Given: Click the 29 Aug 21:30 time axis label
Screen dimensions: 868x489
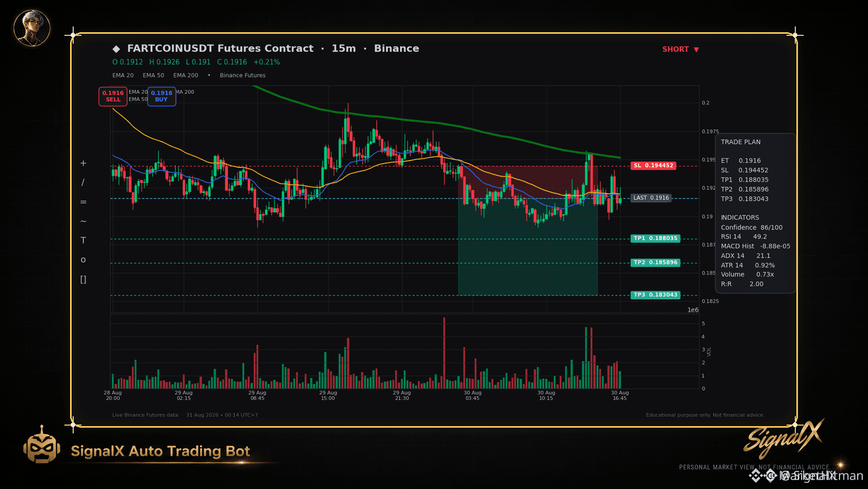Looking at the screenshot, I should point(402,395).
